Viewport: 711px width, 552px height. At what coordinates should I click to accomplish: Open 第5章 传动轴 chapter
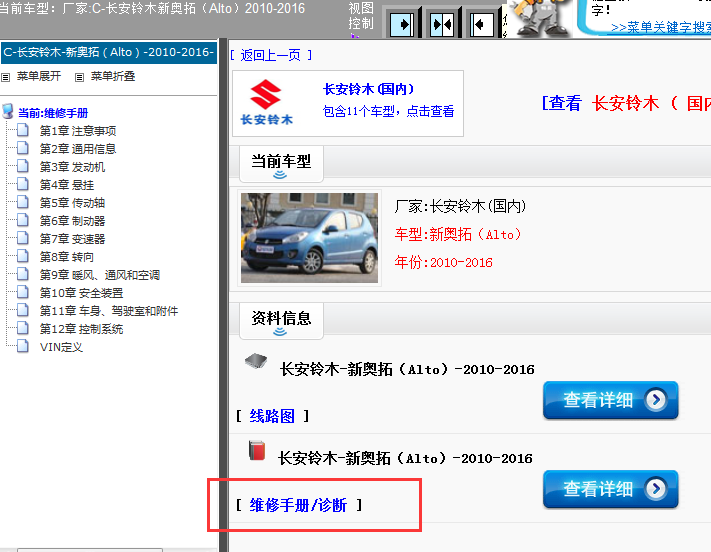coord(73,203)
